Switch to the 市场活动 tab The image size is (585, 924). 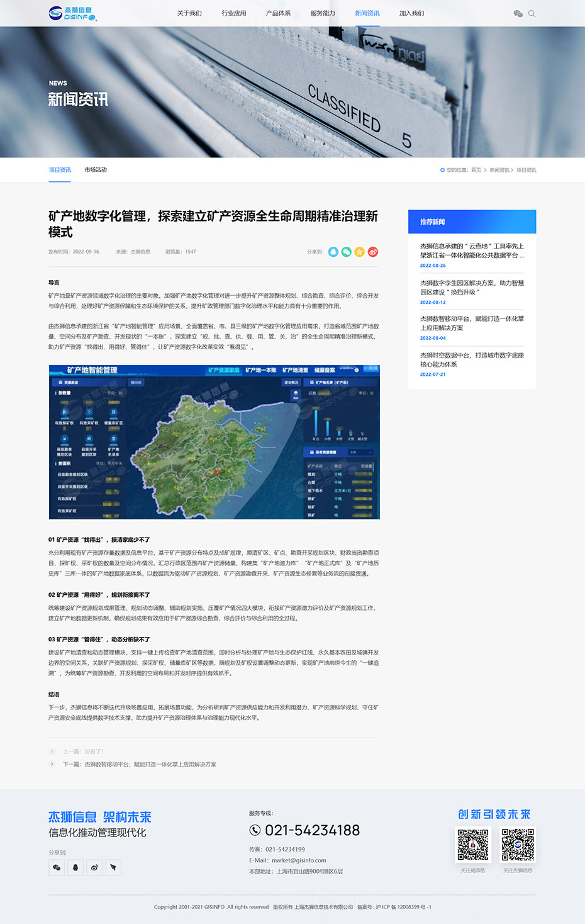[x=95, y=169]
